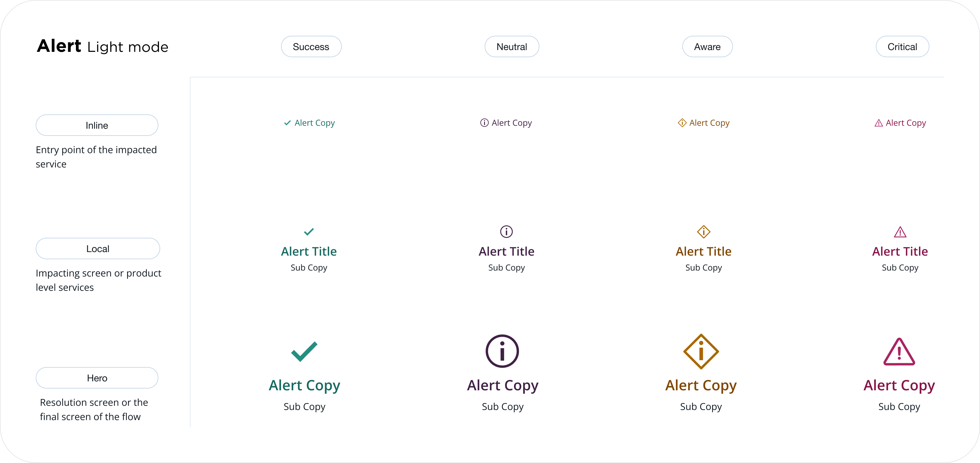
Task: Click the Local aware diamond icon above Alert Title
Action: (703, 231)
